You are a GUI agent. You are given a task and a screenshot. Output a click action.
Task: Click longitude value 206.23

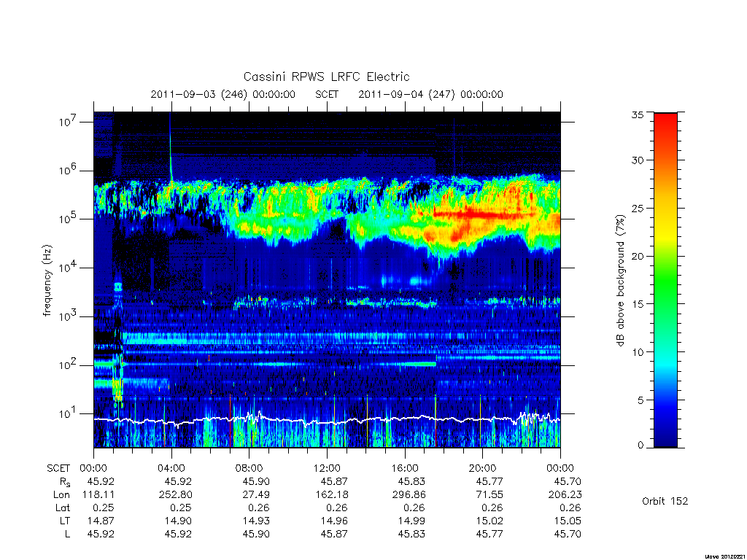coord(565,495)
